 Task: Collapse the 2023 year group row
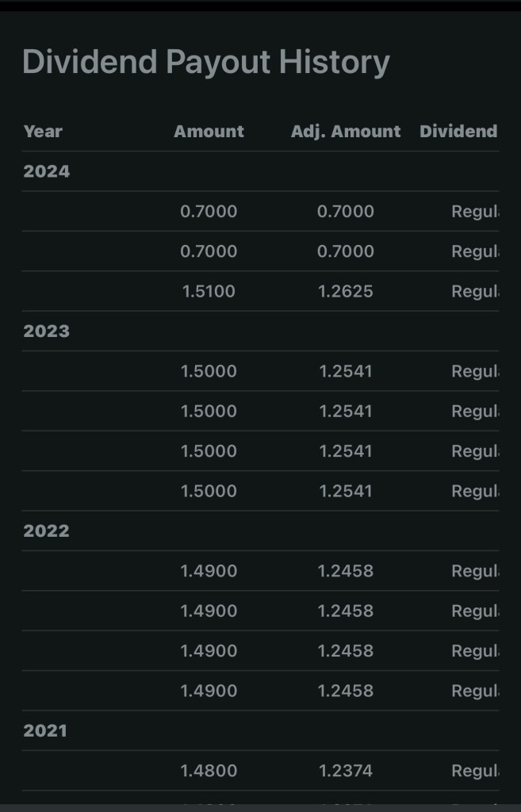pyautogui.click(x=47, y=331)
